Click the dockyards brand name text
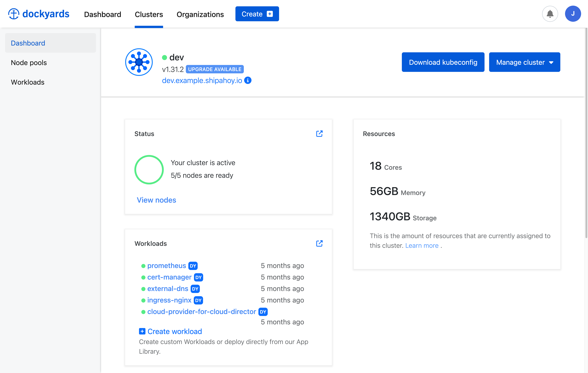 46,14
